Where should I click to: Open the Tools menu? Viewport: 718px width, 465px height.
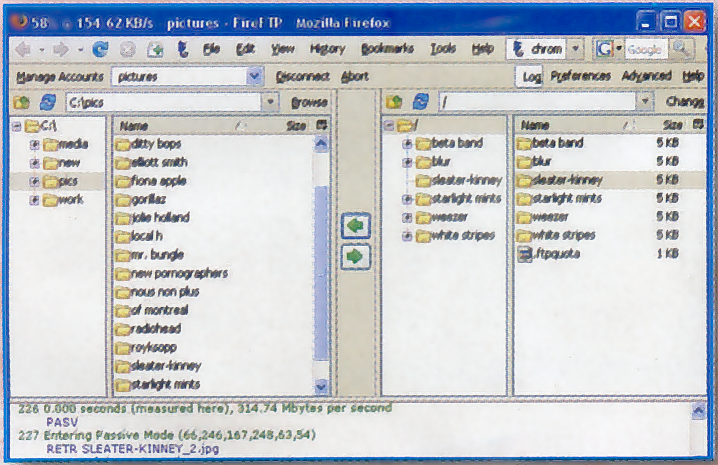[443, 49]
